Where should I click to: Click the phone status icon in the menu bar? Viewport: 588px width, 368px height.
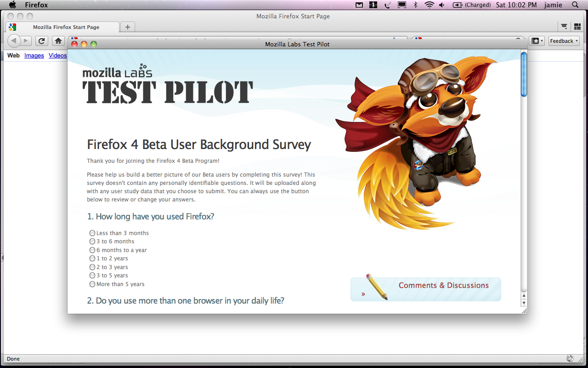[x=388, y=5]
